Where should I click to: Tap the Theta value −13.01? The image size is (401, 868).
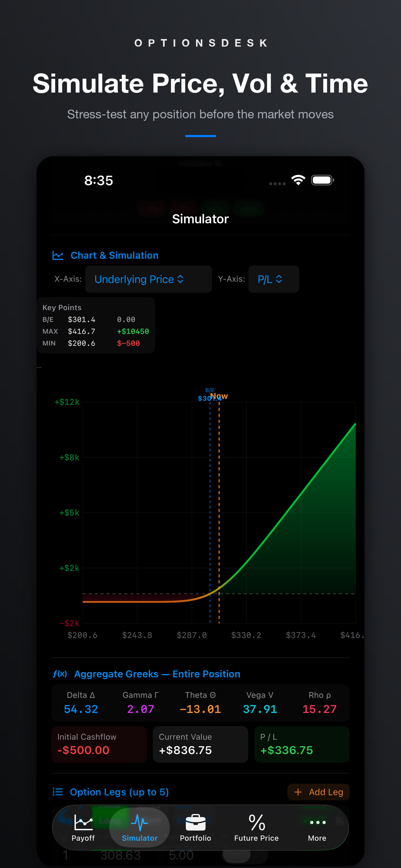pyautogui.click(x=200, y=709)
